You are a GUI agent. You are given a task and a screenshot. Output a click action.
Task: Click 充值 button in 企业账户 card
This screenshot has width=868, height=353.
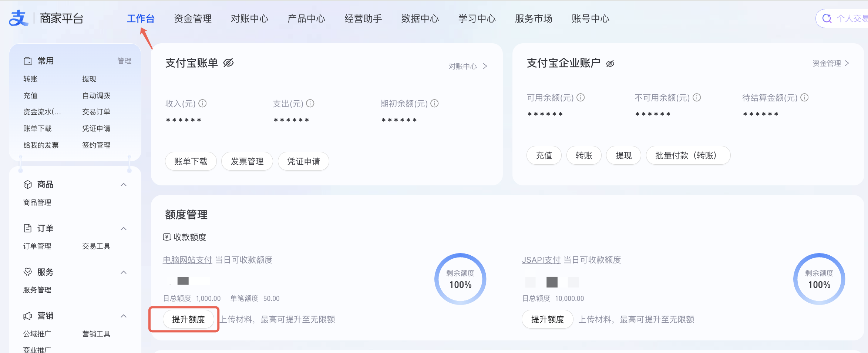pyautogui.click(x=544, y=155)
